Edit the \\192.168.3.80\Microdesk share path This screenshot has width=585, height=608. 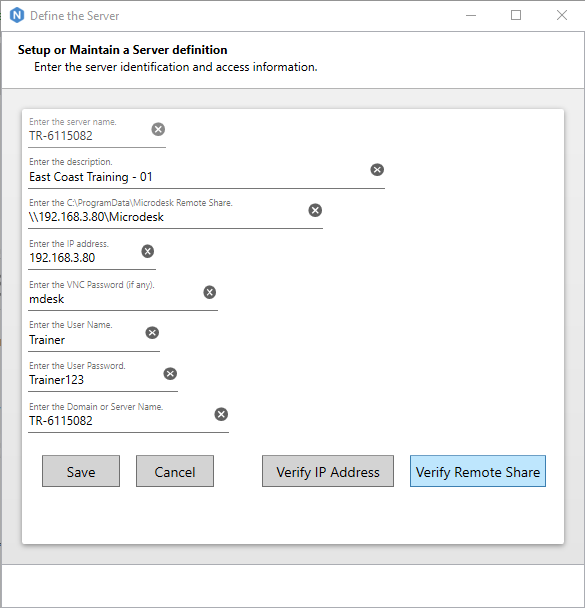click(x=167, y=217)
